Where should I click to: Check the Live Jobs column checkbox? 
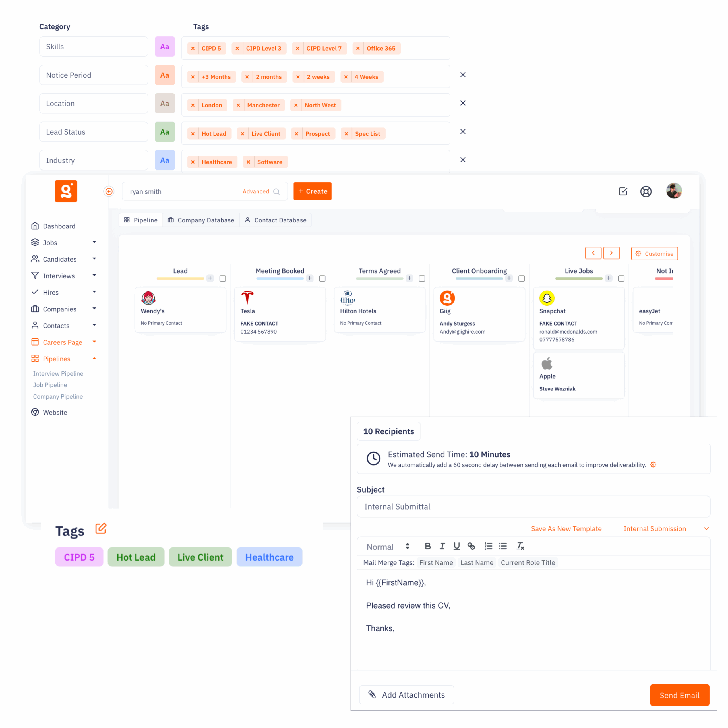click(621, 278)
